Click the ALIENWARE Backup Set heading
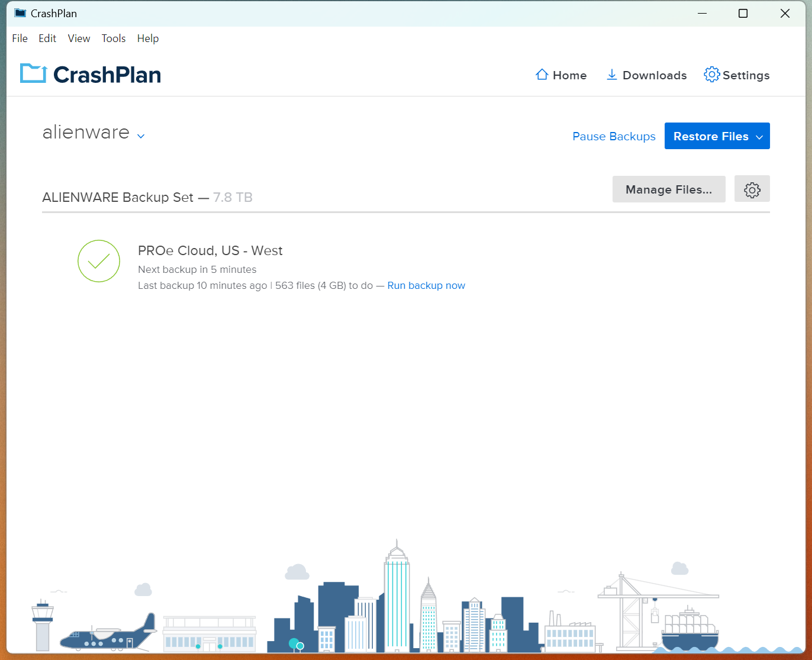Viewport: 812px width, 660px height. [118, 197]
